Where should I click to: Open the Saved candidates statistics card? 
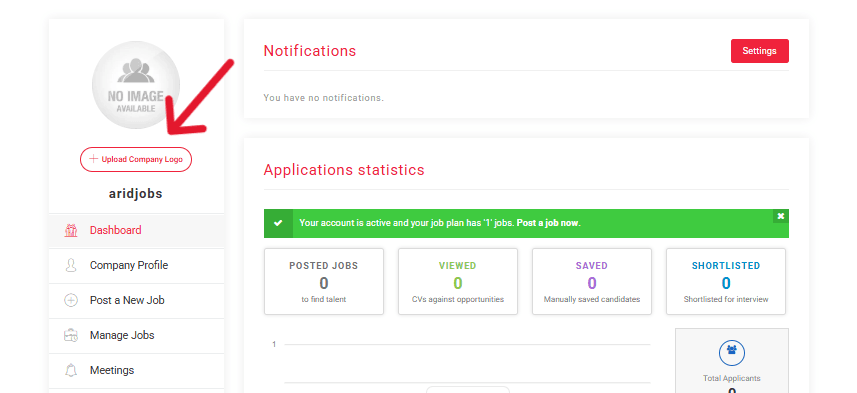point(592,281)
